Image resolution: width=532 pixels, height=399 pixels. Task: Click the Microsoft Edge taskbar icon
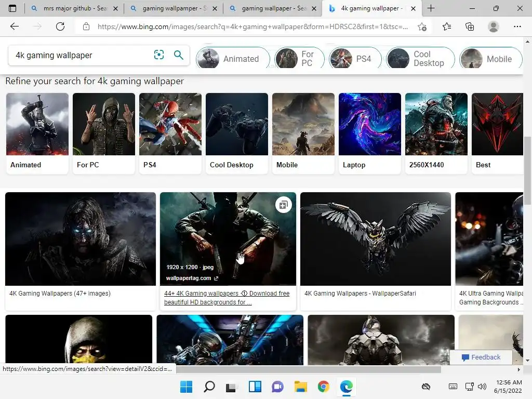click(347, 387)
